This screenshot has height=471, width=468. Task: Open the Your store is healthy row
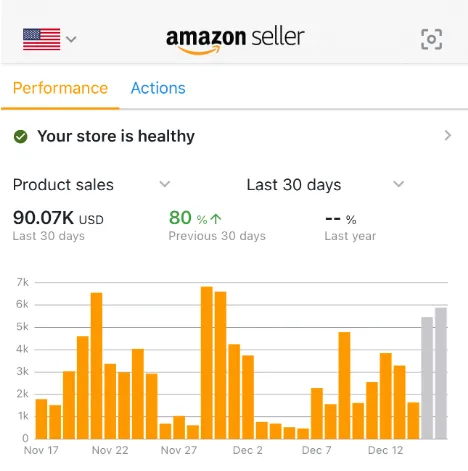[234, 136]
